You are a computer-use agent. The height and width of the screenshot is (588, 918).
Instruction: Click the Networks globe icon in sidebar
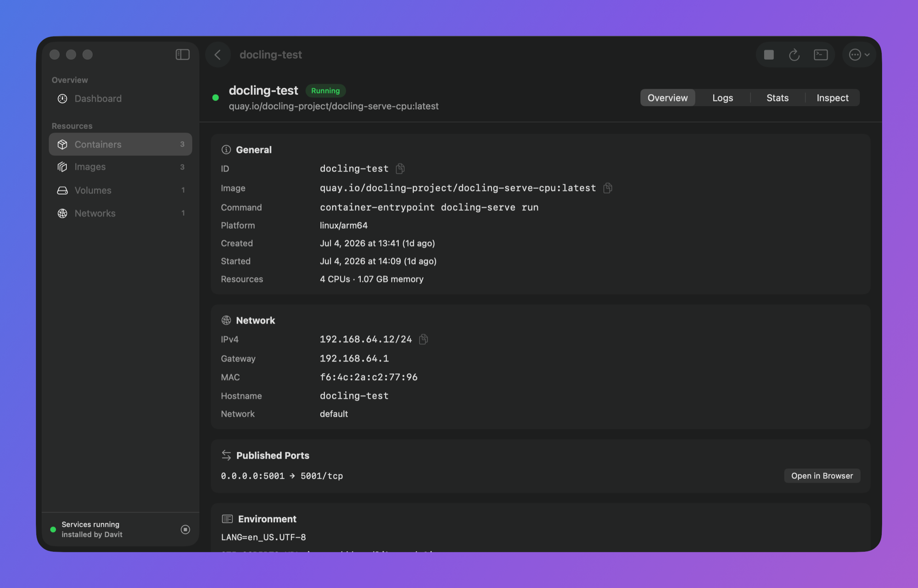click(62, 213)
